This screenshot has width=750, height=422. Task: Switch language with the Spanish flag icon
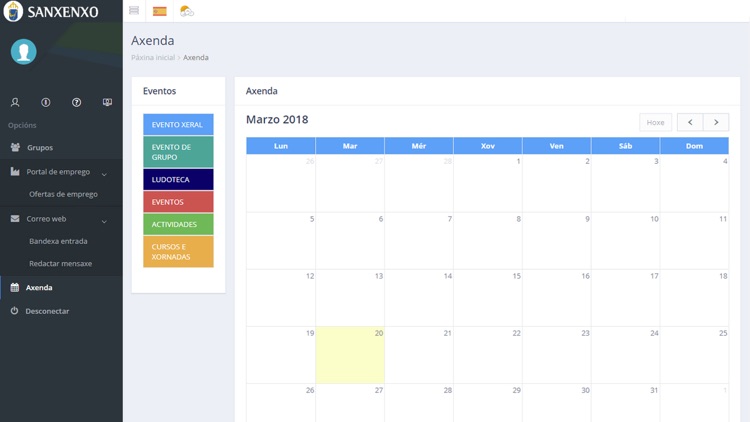(160, 11)
